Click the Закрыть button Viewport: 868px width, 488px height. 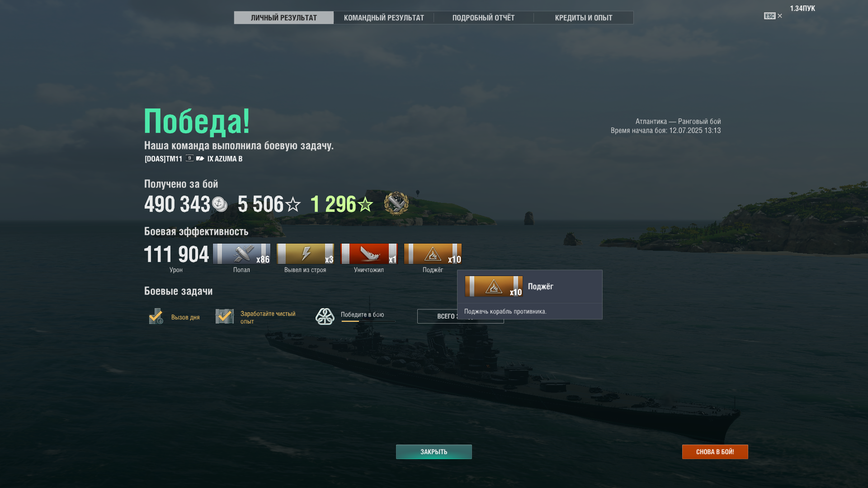[434, 452]
